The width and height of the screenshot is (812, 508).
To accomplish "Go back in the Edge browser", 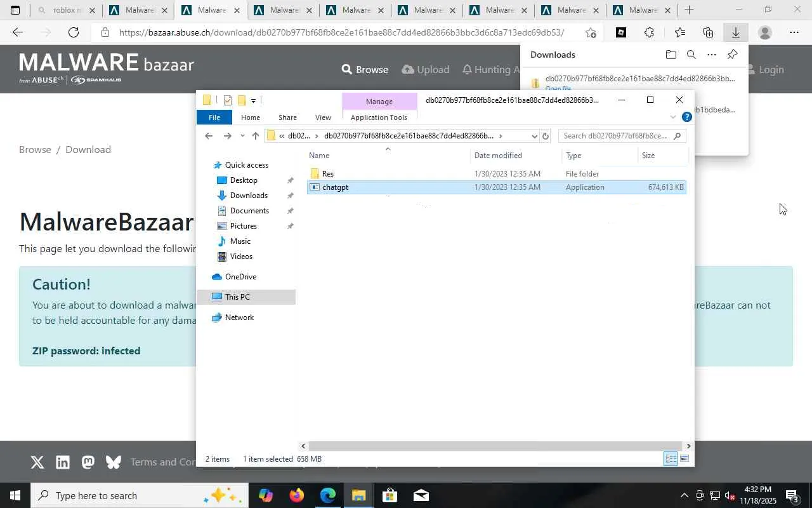I will pyautogui.click(x=18, y=32).
